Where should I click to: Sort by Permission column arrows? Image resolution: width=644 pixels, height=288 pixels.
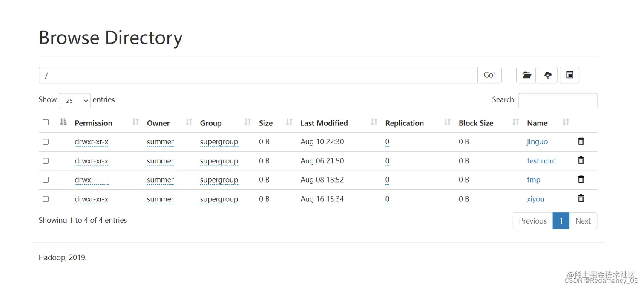135,122
